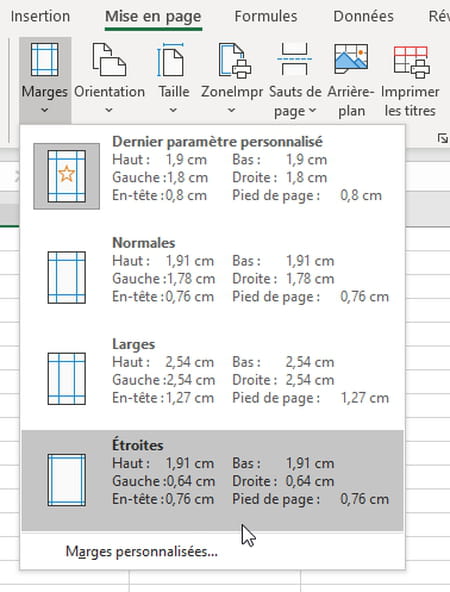The image size is (450, 592).
Task: Click the Orientation pages icon
Action: click(x=109, y=60)
